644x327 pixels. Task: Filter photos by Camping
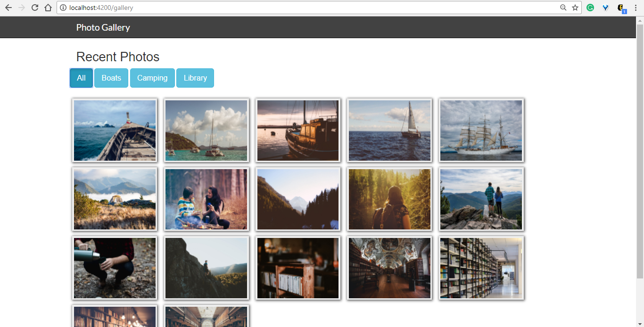pyautogui.click(x=152, y=78)
